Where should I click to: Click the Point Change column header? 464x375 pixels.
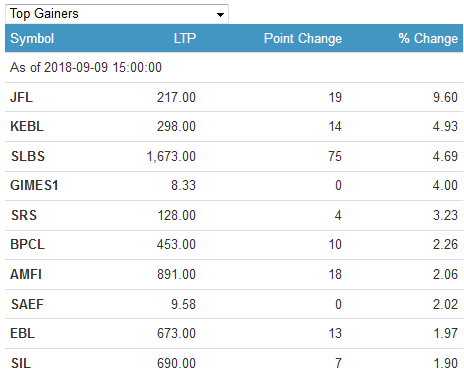point(303,38)
